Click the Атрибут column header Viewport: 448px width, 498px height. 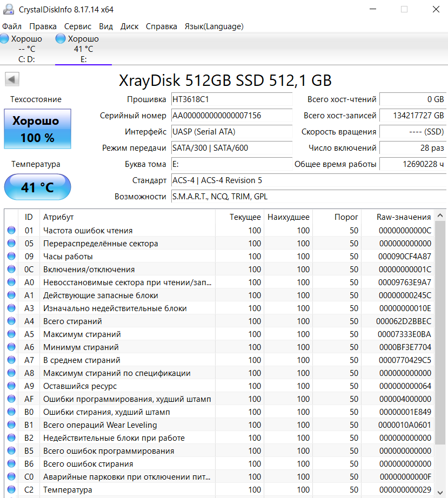(x=128, y=217)
